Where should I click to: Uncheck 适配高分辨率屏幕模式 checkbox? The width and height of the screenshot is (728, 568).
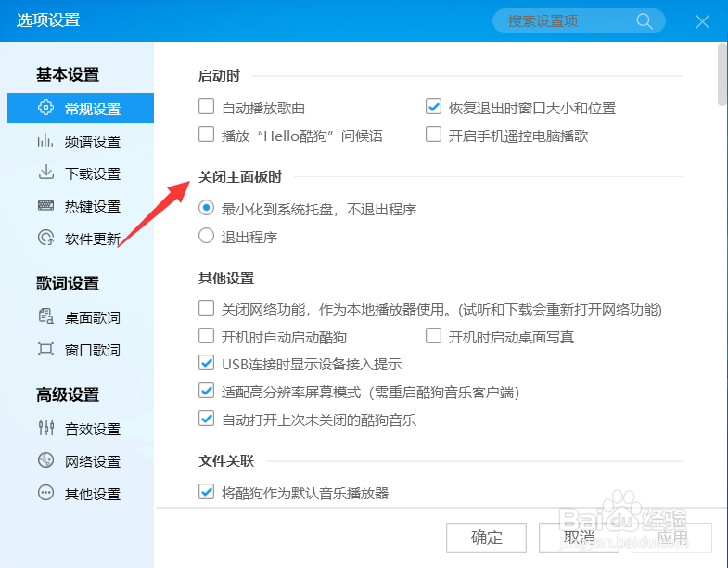[x=206, y=391]
